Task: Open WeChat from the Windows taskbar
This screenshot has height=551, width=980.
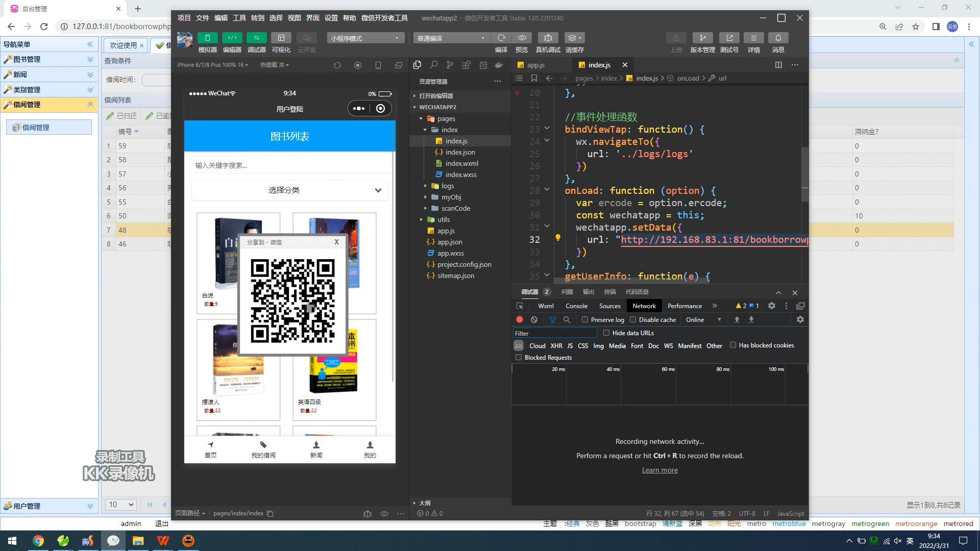Action: click(113, 541)
